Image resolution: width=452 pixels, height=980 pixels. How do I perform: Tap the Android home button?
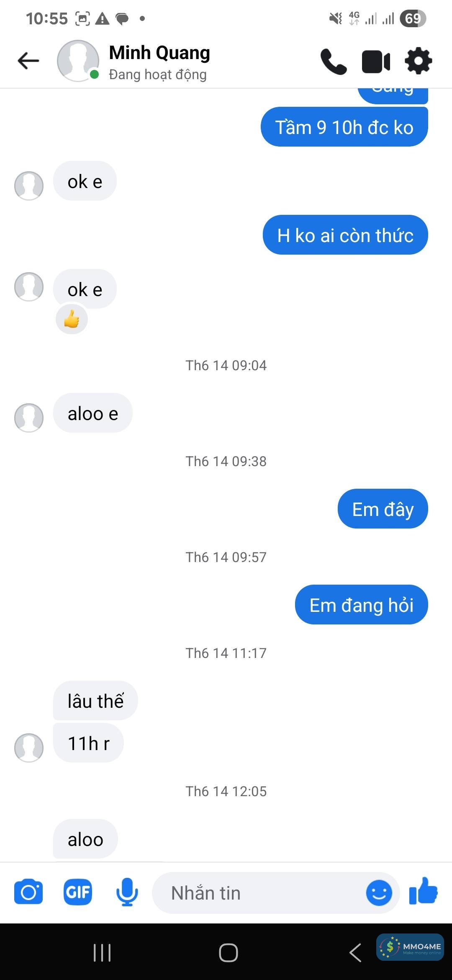coord(229,953)
